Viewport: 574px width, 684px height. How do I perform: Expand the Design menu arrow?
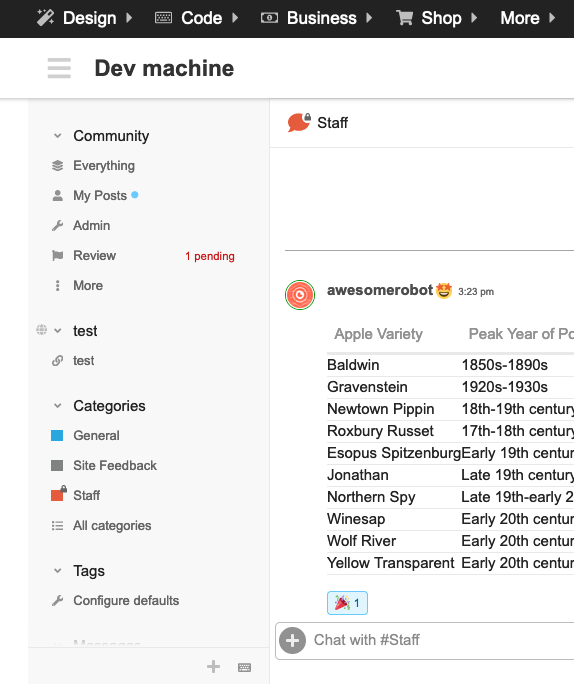129,18
